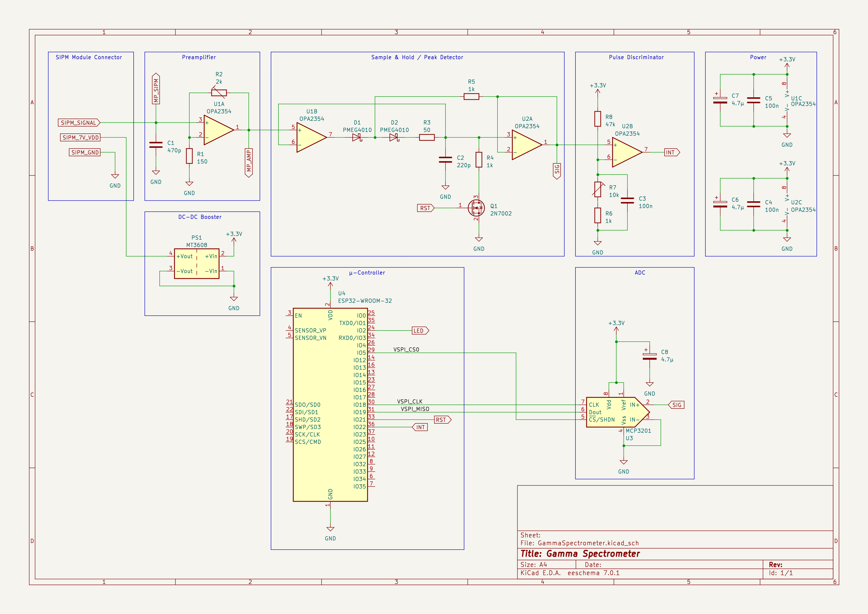868x614 pixels.
Task: Select the U1A OPA2354 op-amp symbol
Action: (x=219, y=130)
